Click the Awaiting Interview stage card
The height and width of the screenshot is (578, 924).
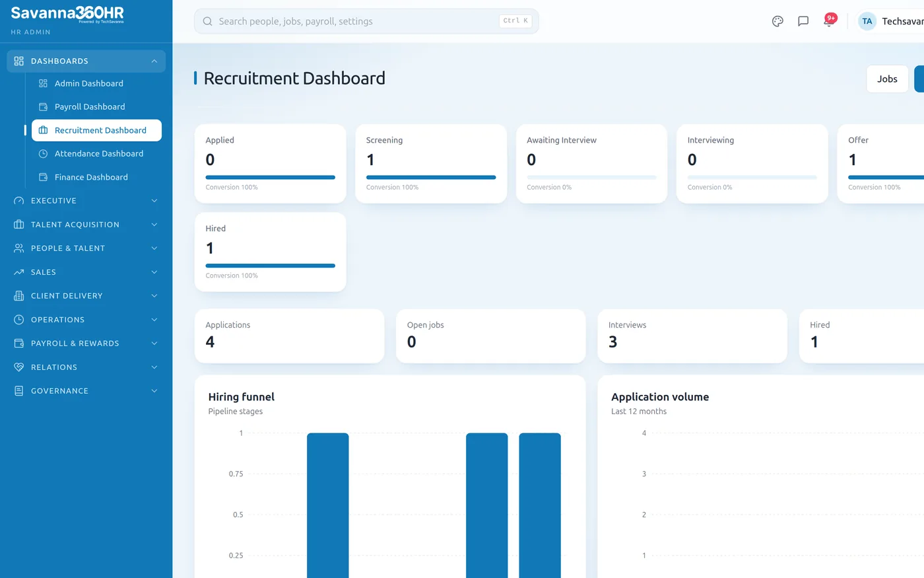(x=591, y=164)
